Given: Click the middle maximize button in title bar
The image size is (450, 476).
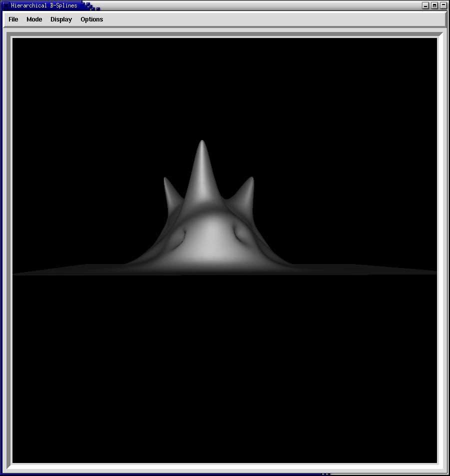Looking at the screenshot, I should pyautogui.click(x=434, y=5).
